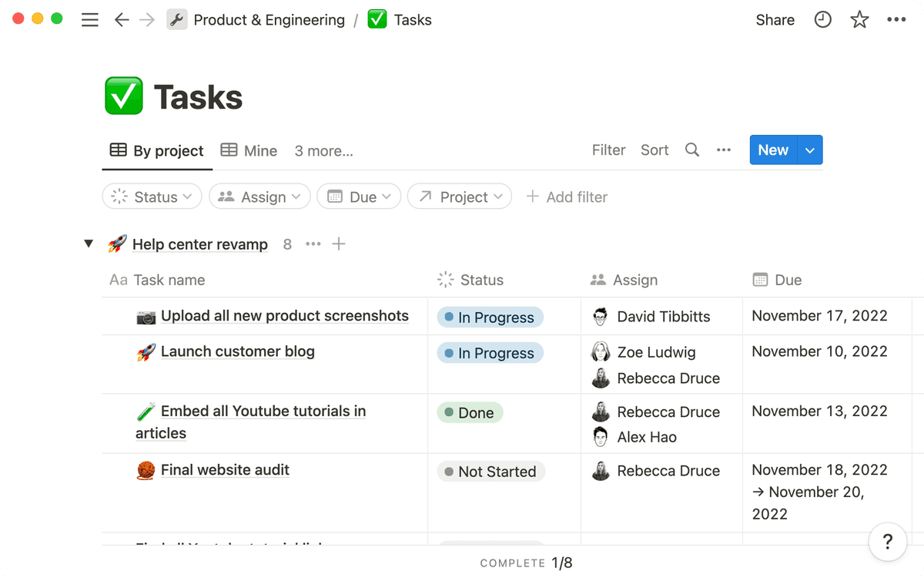Click the COMPLETE 1/8 progress indicator

click(x=527, y=563)
